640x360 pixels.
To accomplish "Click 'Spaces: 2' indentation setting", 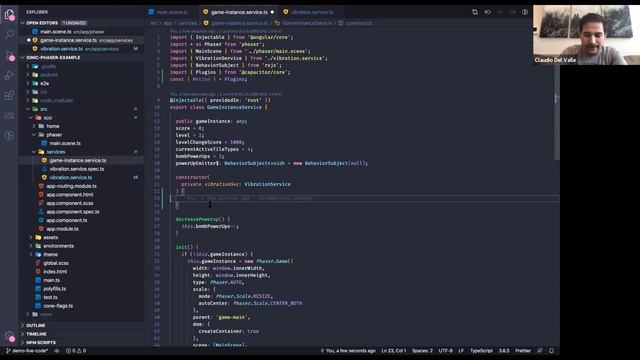I will 422,351.
